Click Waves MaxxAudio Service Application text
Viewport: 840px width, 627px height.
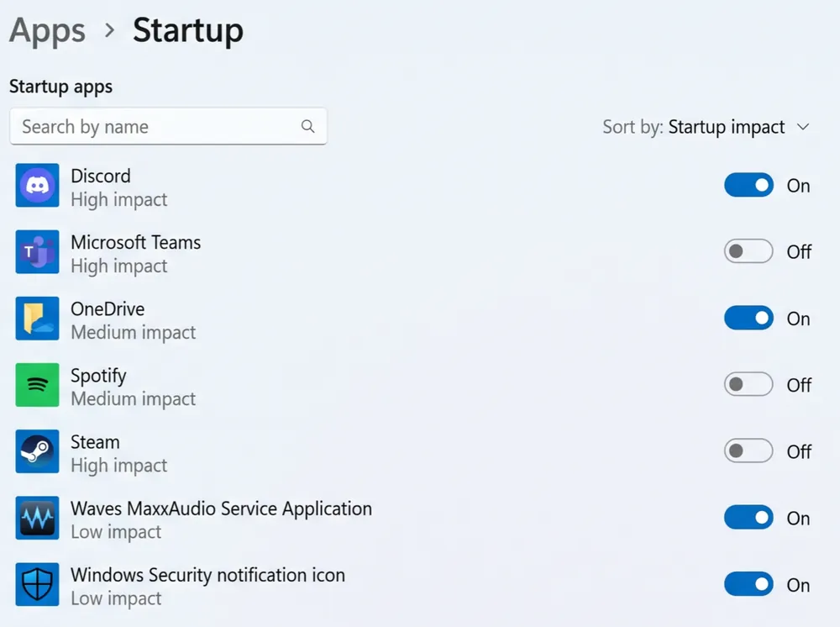[221, 509]
